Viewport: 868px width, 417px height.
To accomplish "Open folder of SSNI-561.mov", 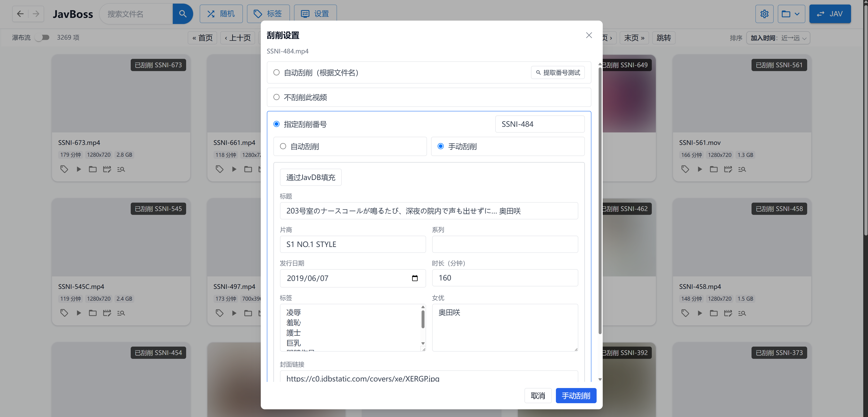I will (714, 169).
